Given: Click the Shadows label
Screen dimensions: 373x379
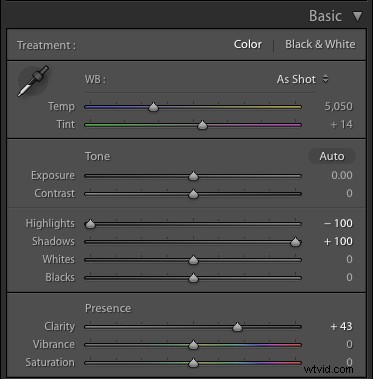Looking at the screenshot, I should 53,241.
